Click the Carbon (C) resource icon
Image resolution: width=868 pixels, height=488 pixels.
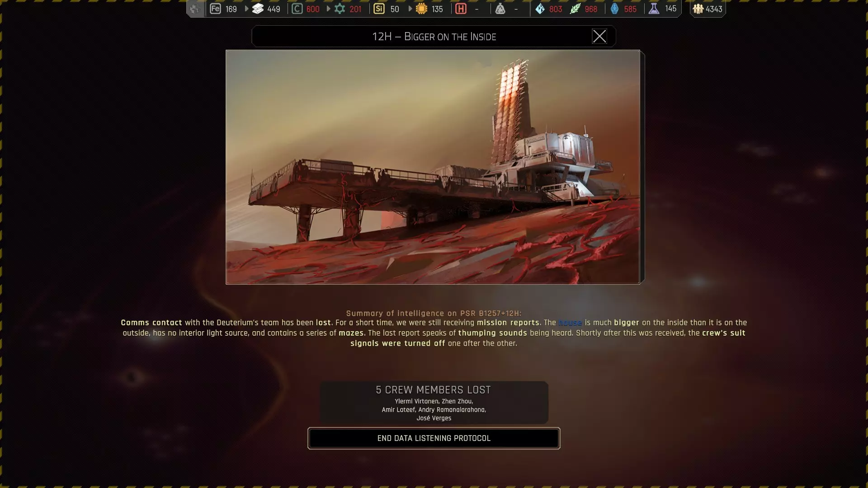(x=297, y=9)
